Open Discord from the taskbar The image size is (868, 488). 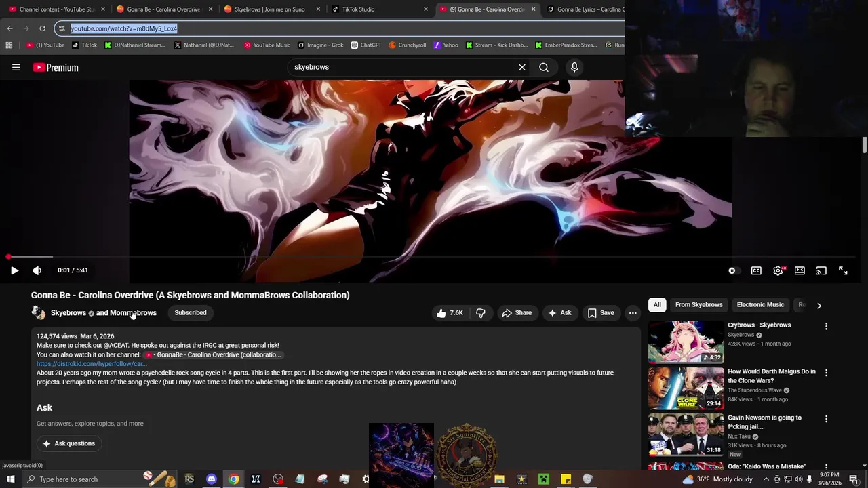[212, 479]
